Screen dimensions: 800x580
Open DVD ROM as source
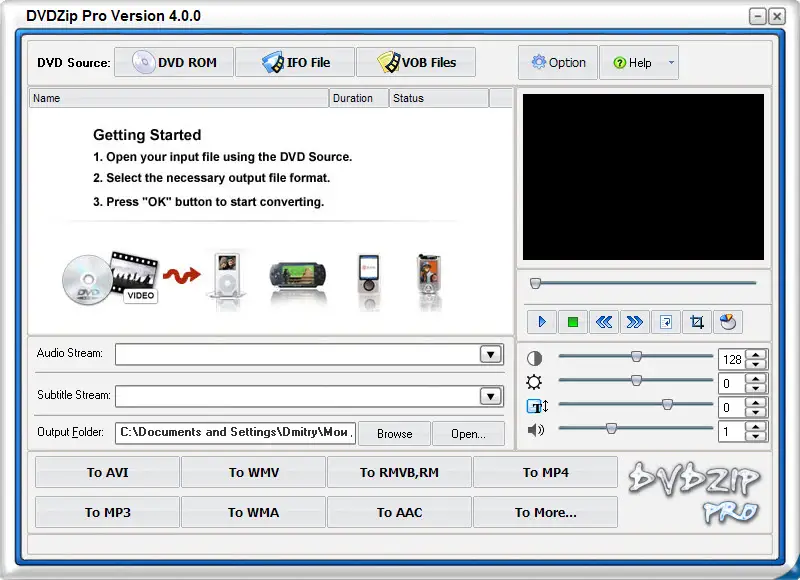point(174,62)
